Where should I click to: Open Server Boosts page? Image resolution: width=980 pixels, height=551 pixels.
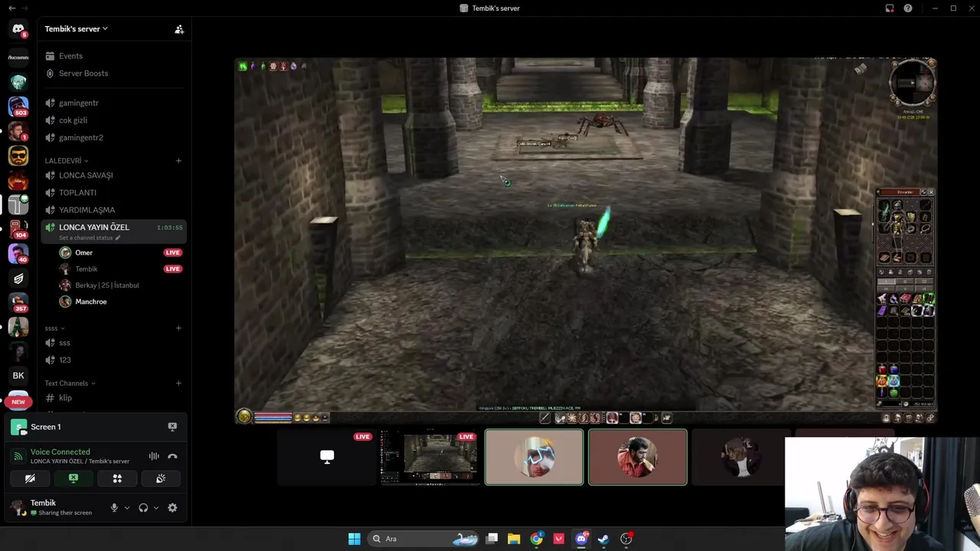point(114,73)
